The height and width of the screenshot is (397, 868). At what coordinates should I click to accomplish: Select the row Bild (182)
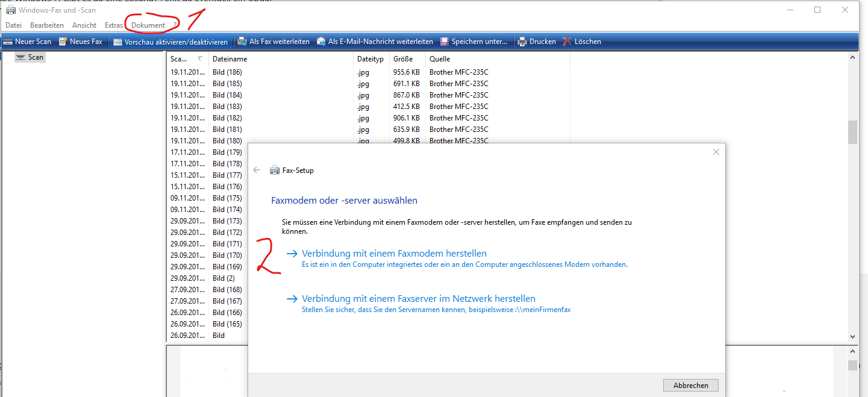[368, 118]
